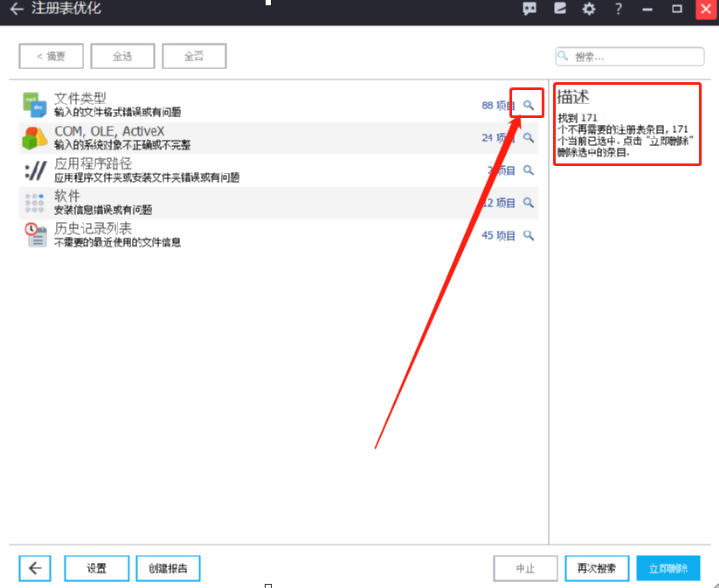The height and width of the screenshot is (588, 719).
Task: Click the < 摘要 button
Action: (51, 56)
